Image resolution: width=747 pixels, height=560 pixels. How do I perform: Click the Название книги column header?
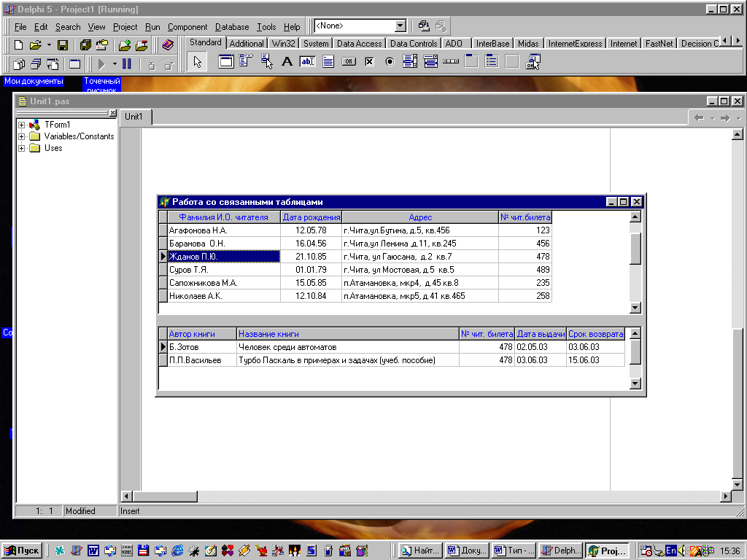click(348, 334)
